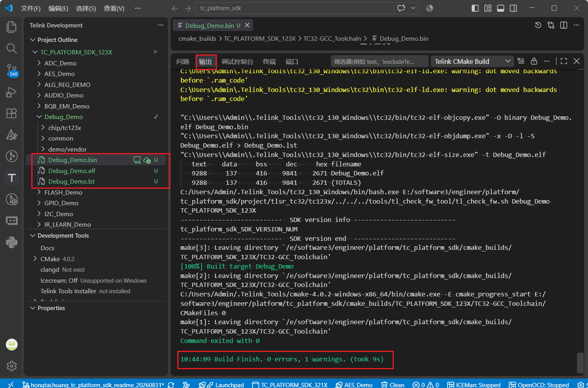Image resolution: width=588 pixels, height=388 pixels.
Task: Maximize the output panel size
Action: [564, 61]
